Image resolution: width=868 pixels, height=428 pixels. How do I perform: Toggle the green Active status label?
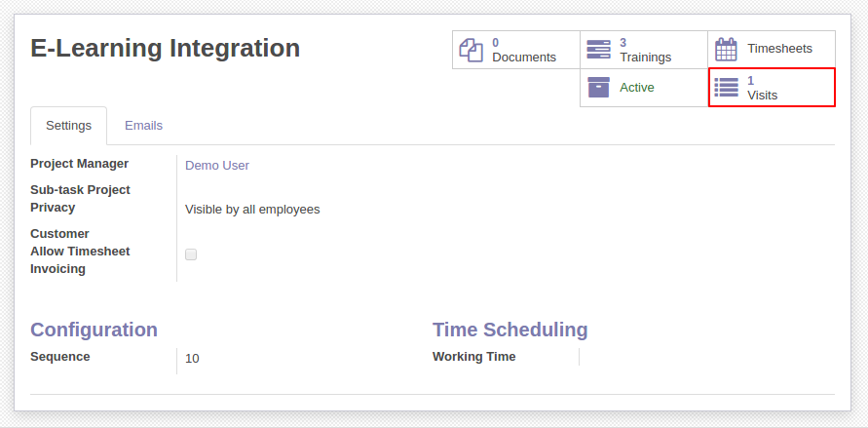click(x=636, y=88)
